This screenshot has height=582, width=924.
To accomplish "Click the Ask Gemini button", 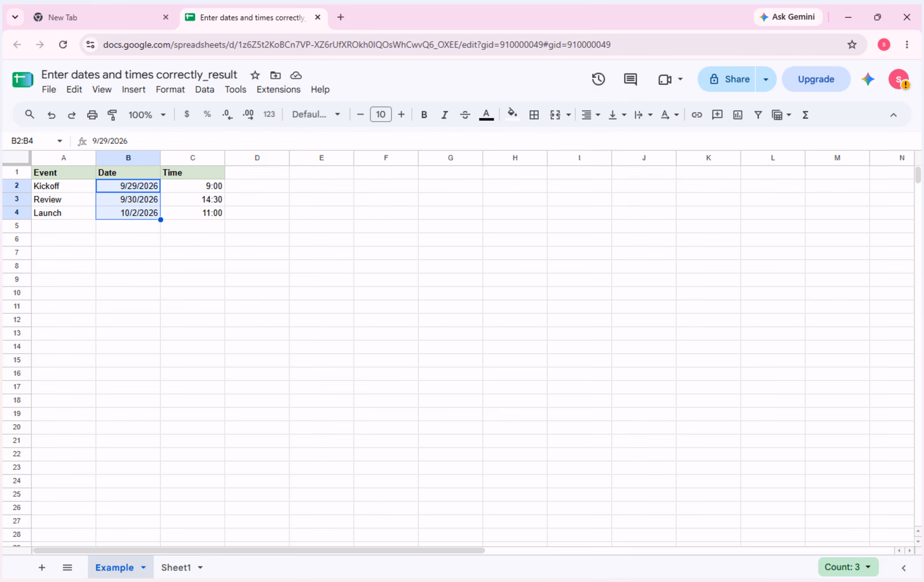I will (787, 17).
